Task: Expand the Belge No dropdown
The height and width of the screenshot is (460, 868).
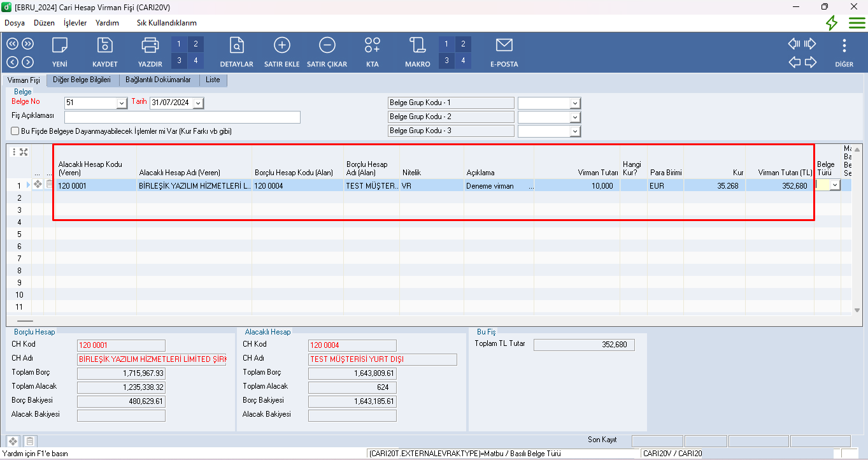Action: (x=122, y=103)
